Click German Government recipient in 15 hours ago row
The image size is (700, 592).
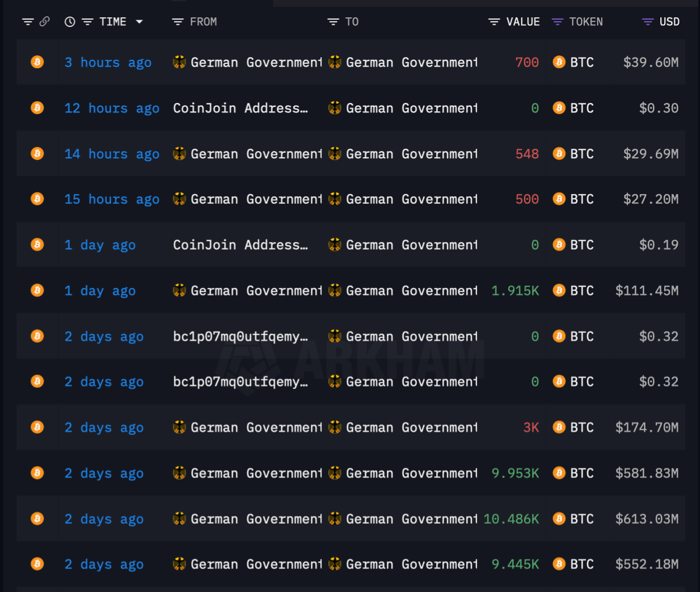pyautogui.click(x=403, y=199)
